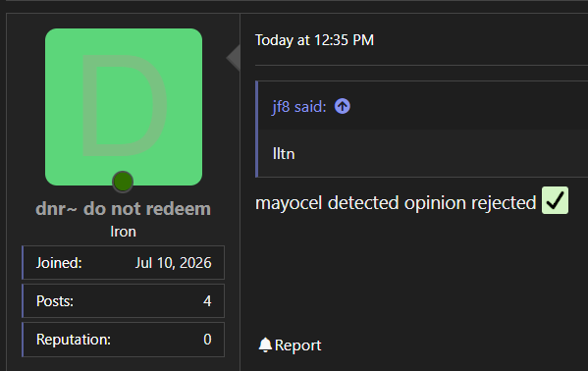Click the check mark emoji in the post

pyautogui.click(x=555, y=200)
